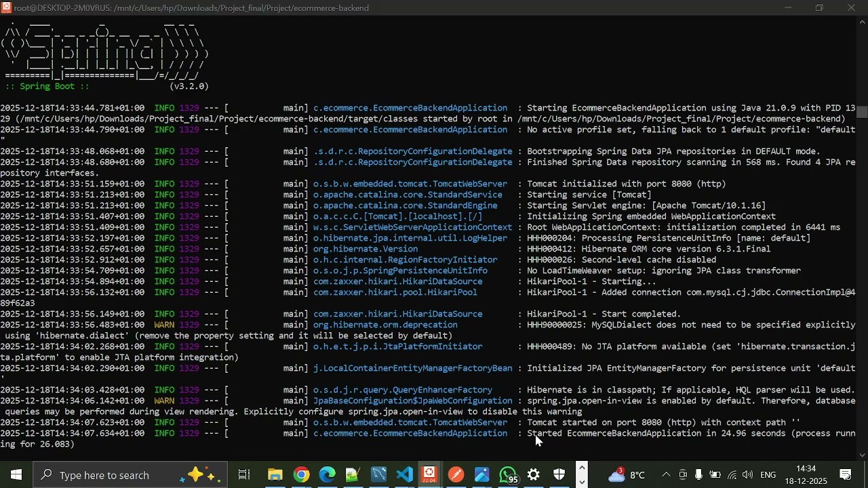Open MySQL Workbench from the taskbar
This screenshot has width=868, height=488.
point(378,475)
